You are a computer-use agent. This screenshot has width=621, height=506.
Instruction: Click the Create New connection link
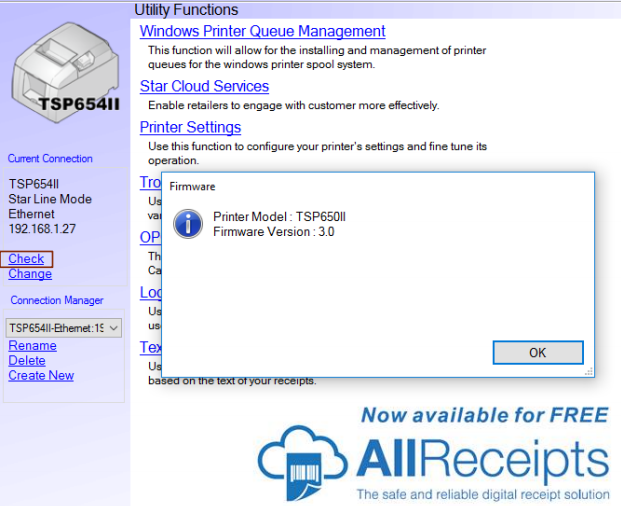pos(41,376)
